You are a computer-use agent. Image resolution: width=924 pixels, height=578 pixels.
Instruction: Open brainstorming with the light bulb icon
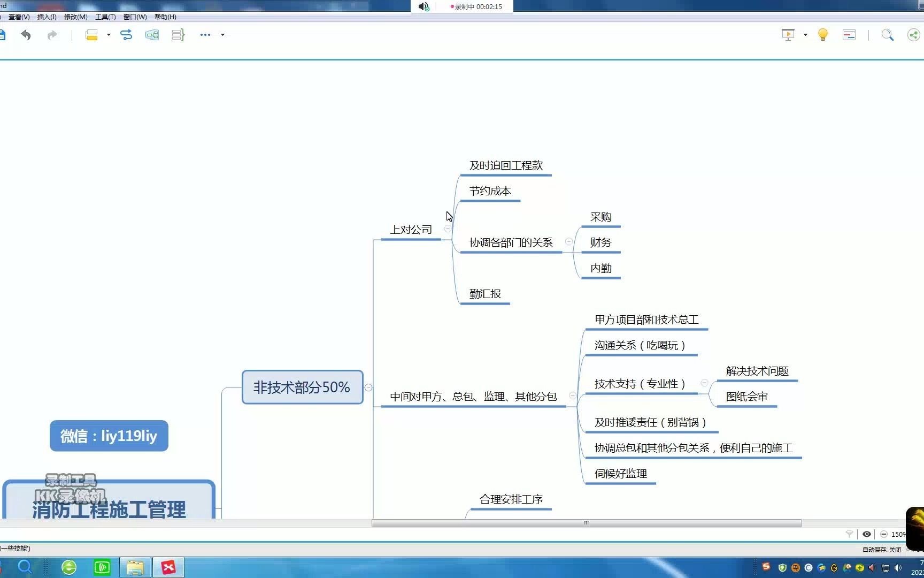823,35
